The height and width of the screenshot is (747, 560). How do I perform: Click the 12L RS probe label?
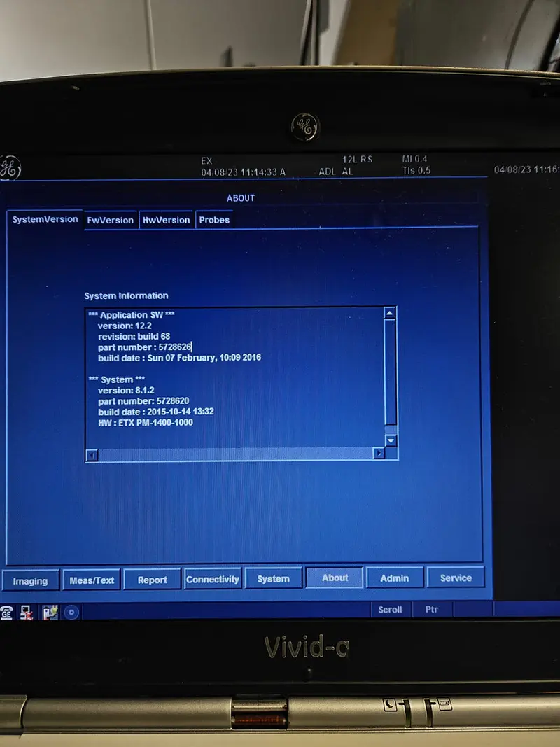[357, 160]
